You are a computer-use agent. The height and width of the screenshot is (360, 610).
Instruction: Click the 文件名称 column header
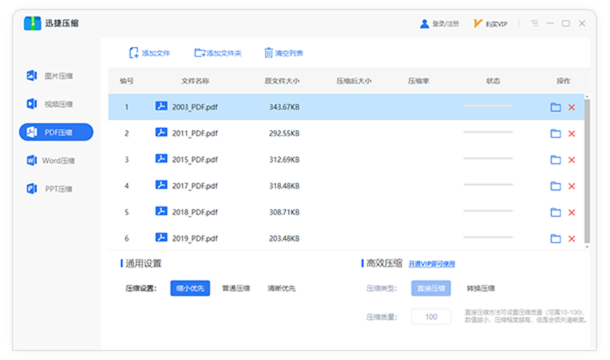[x=195, y=81]
